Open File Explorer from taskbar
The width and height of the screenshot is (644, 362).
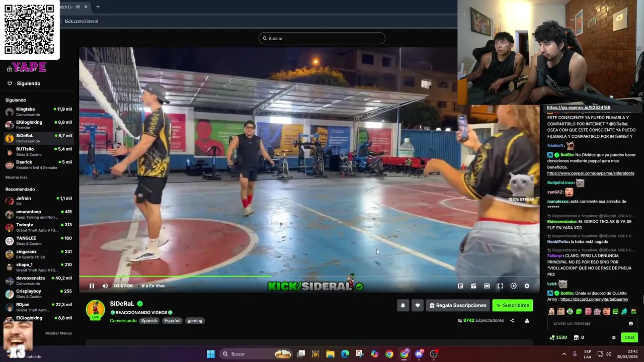pos(330,354)
